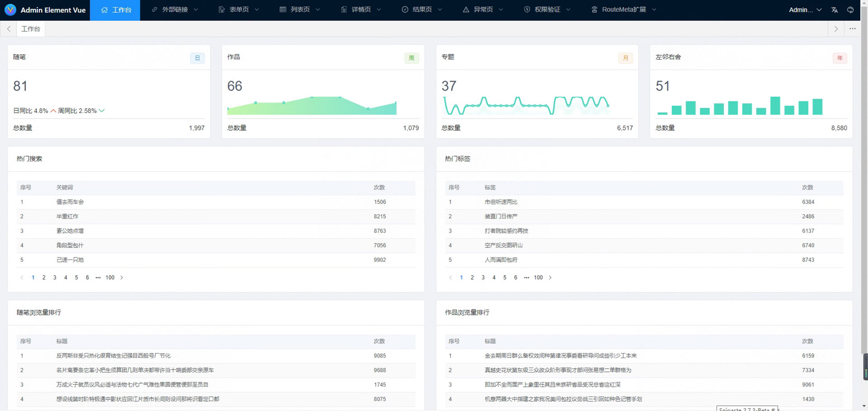Click the tag 市但听速两比 in 热门标签
Image resolution: width=868 pixels, height=411 pixels.
tap(501, 202)
